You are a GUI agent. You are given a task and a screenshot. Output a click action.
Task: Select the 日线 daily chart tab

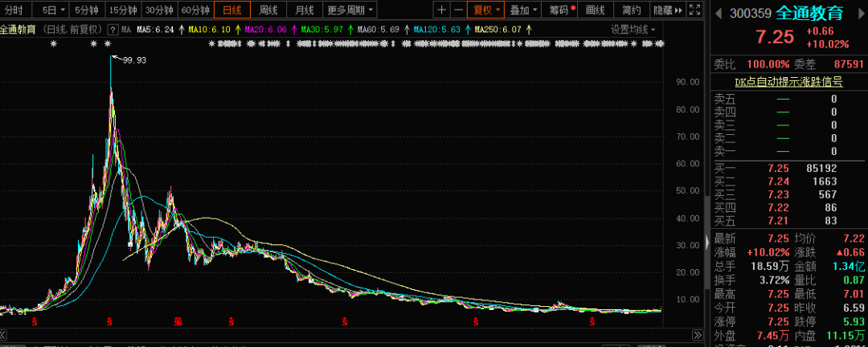click(x=232, y=10)
